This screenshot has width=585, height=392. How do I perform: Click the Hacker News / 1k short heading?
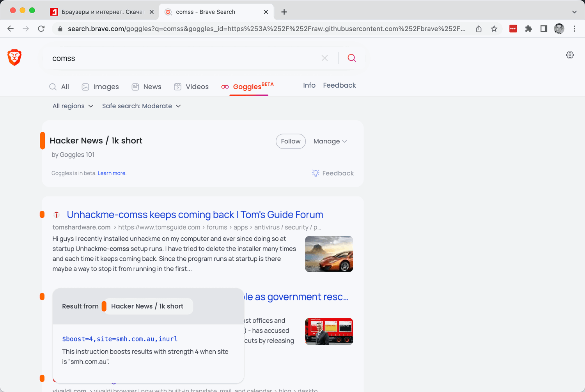tap(96, 141)
